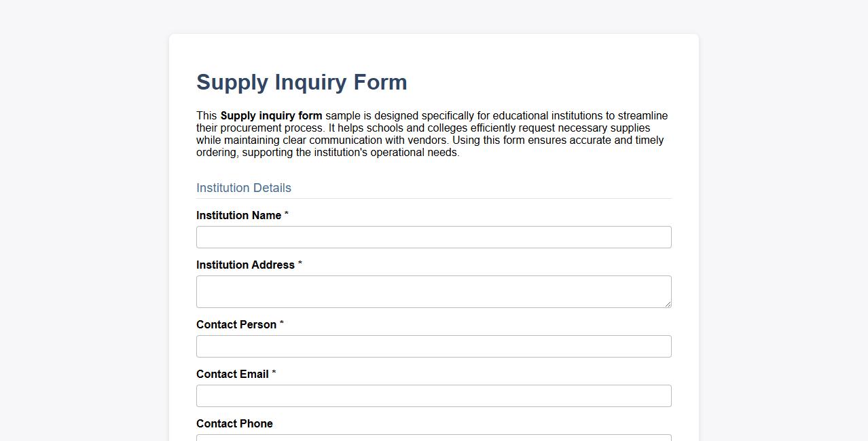868x441 pixels.
Task: Click inside the Institution Address textarea
Action: point(433,290)
